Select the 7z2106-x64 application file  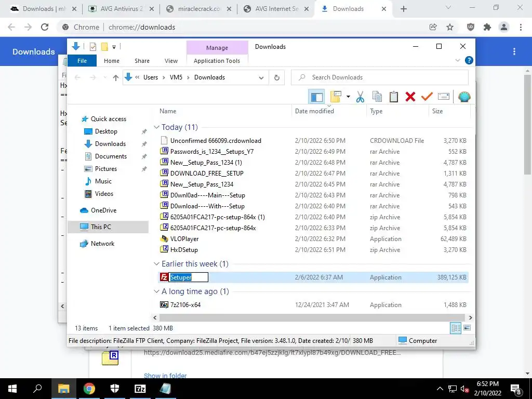[x=185, y=304]
